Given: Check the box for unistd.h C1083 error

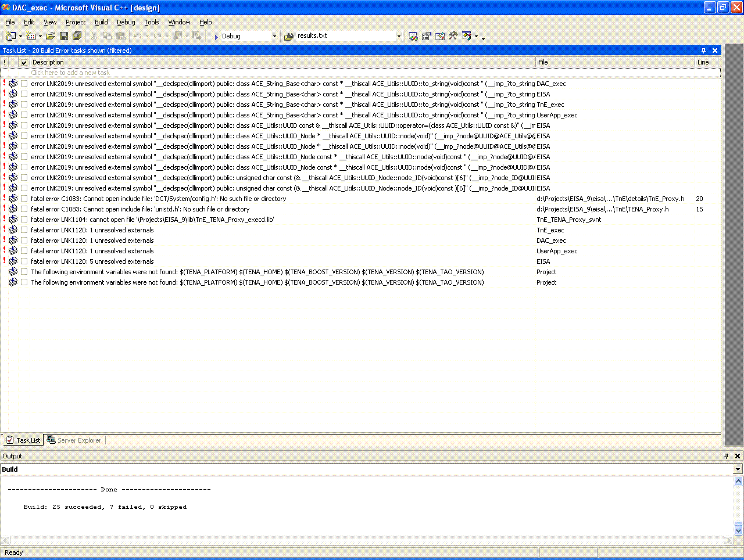Looking at the screenshot, I should (x=24, y=209).
